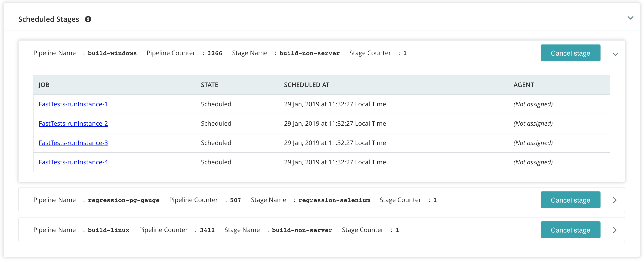Open the FastTests-runInstance-1 job link
The height and width of the screenshot is (262, 644).
click(73, 104)
